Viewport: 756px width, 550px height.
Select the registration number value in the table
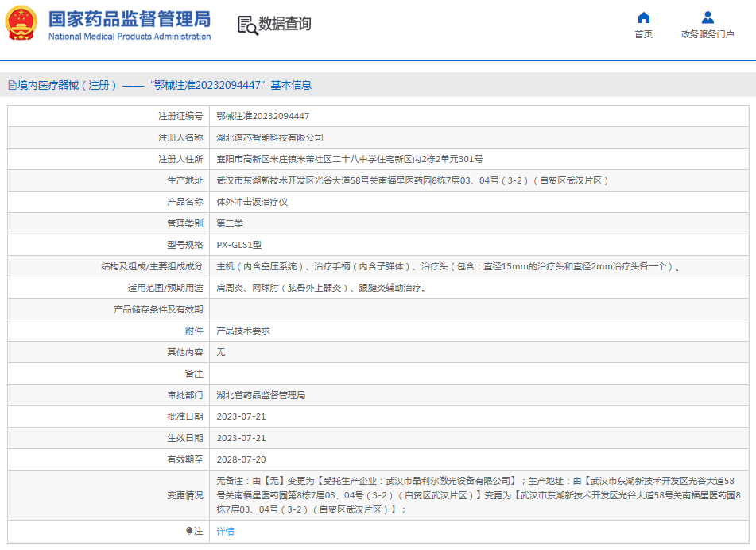[x=263, y=116]
